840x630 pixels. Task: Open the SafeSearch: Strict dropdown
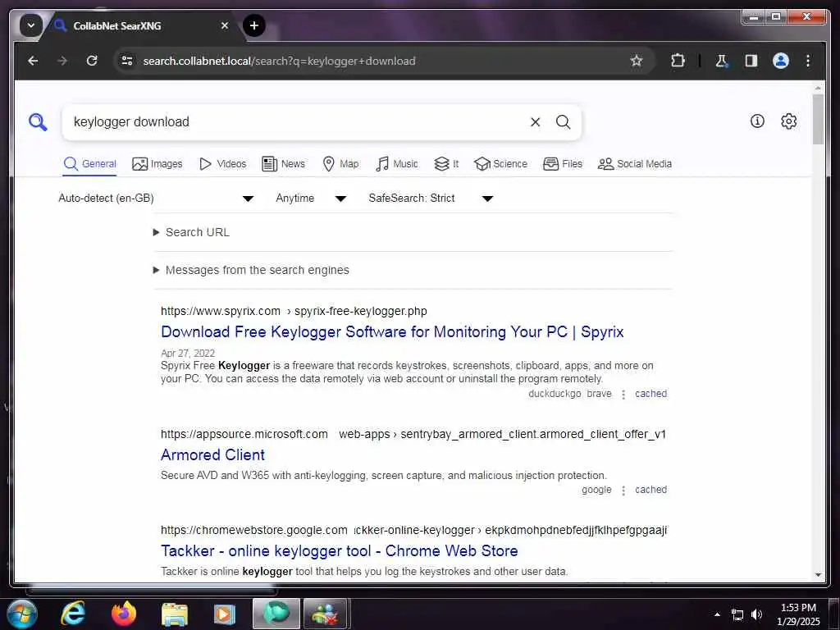[431, 199]
